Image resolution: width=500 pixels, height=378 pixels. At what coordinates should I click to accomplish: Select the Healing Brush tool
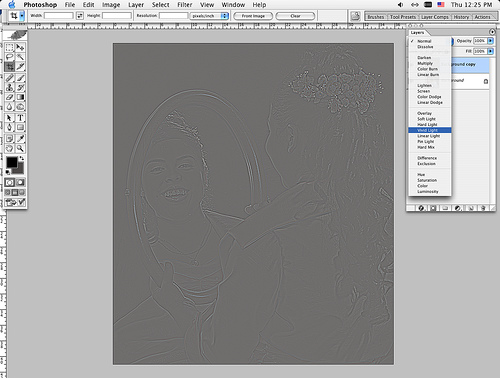coord(10,78)
